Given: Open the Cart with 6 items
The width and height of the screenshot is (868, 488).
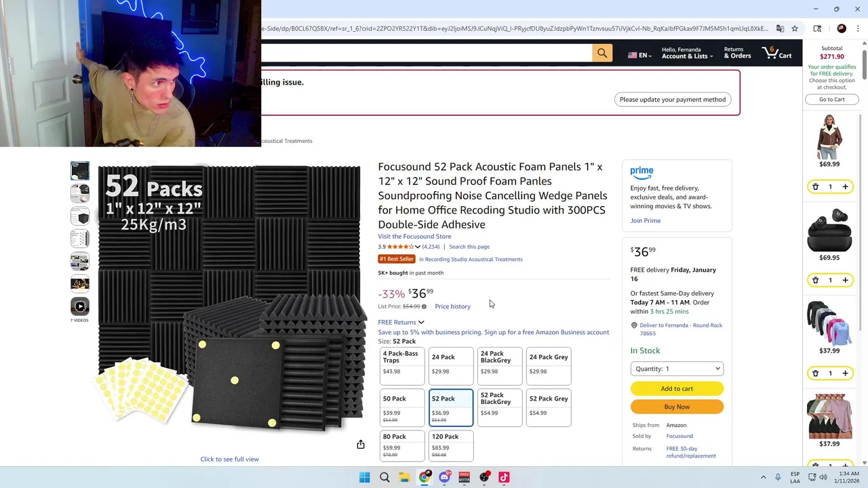Looking at the screenshot, I should [777, 53].
